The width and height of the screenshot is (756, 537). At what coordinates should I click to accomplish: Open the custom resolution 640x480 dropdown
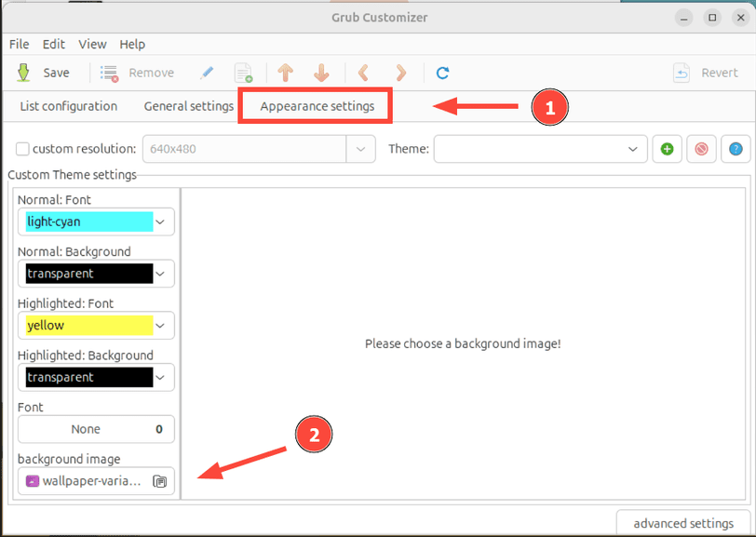[259, 148]
